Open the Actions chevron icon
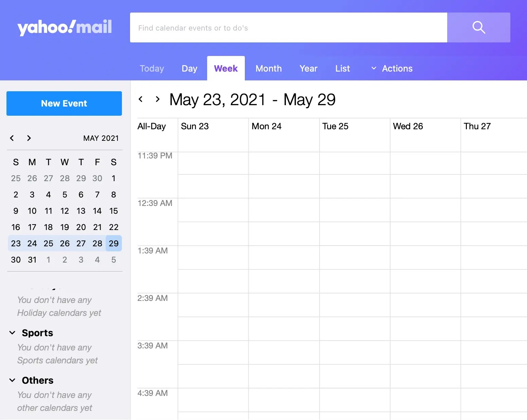 pos(373,68)
